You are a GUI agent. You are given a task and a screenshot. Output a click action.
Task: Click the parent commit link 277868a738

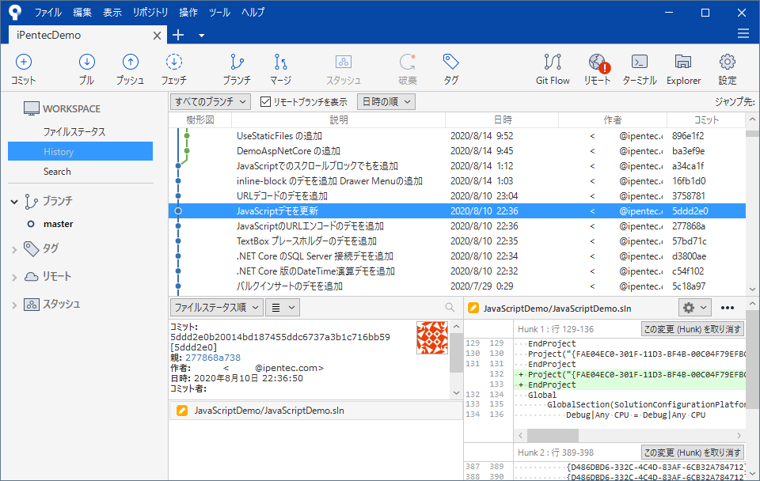pos(213,357)
